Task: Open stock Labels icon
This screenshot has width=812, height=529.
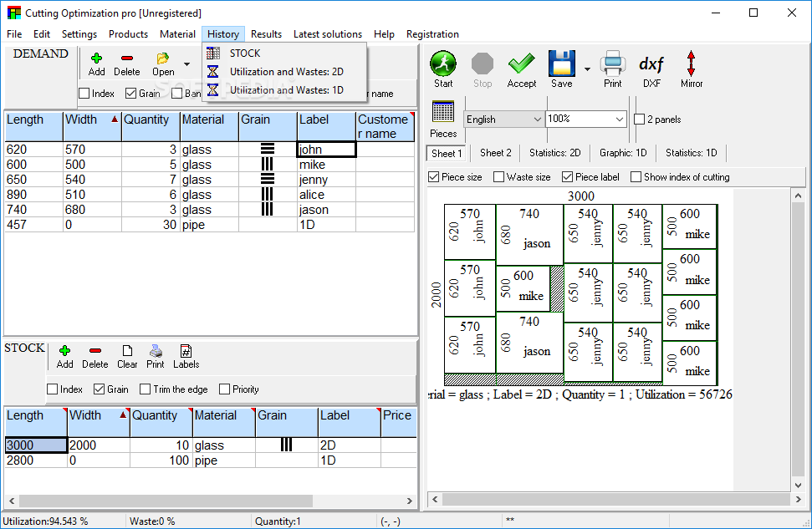Action: pos(186,351)
